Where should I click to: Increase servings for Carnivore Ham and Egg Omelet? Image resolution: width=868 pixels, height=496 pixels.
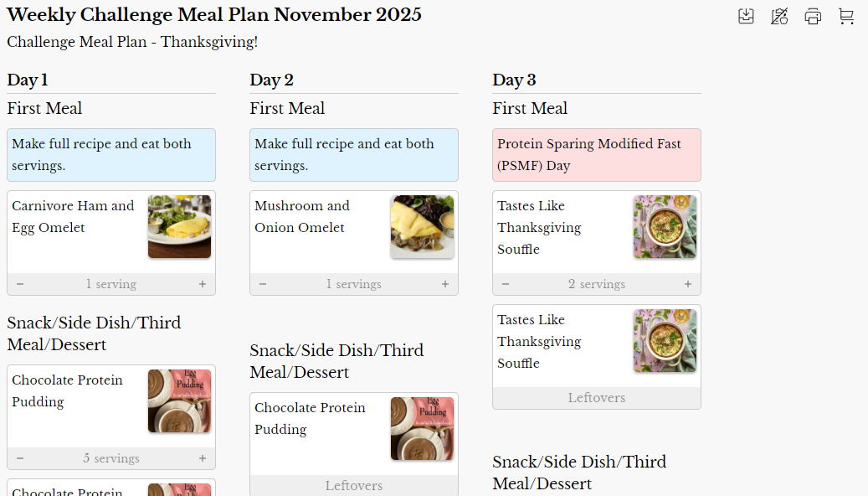(x=203, y=284)
